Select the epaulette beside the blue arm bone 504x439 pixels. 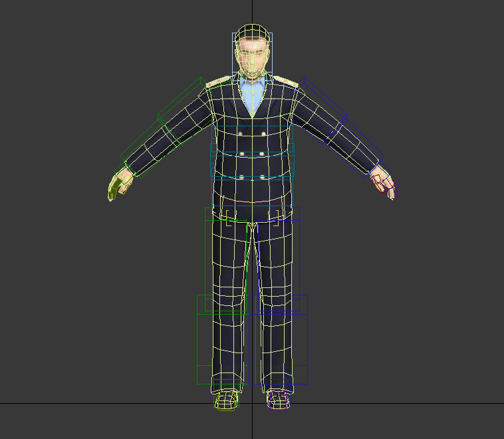tap(286, 82)
